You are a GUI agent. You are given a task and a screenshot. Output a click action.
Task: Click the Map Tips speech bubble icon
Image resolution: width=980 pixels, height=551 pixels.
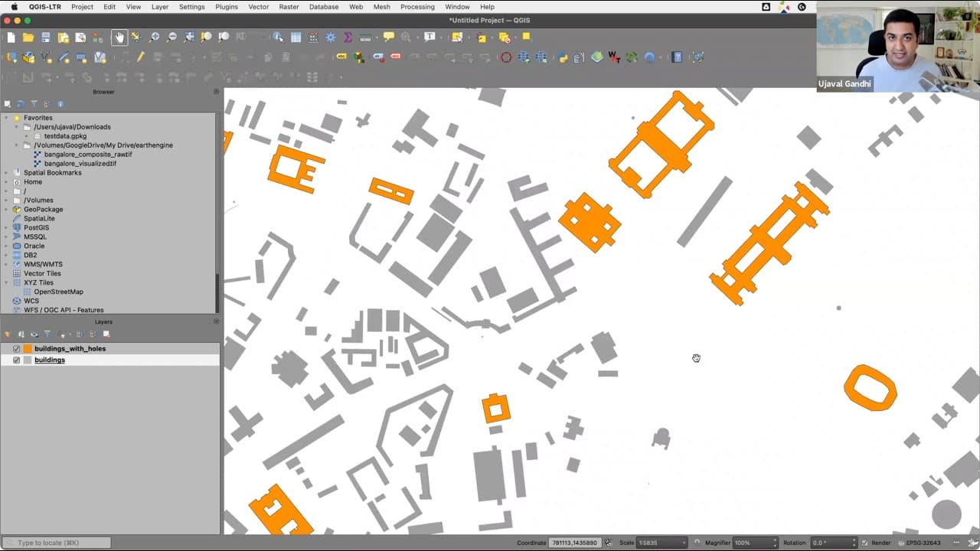tap(389, 37)
